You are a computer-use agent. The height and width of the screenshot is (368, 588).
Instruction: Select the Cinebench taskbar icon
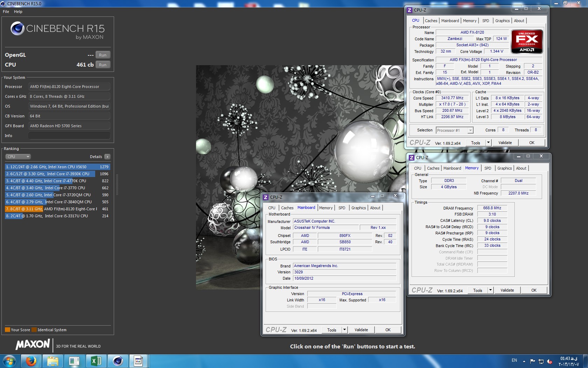tap(118, 361)
